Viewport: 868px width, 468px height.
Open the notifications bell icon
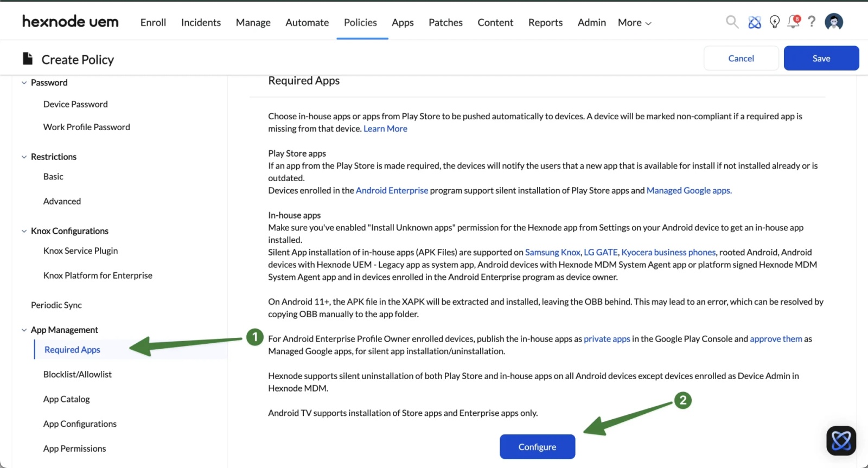click(x=794, y=22)
